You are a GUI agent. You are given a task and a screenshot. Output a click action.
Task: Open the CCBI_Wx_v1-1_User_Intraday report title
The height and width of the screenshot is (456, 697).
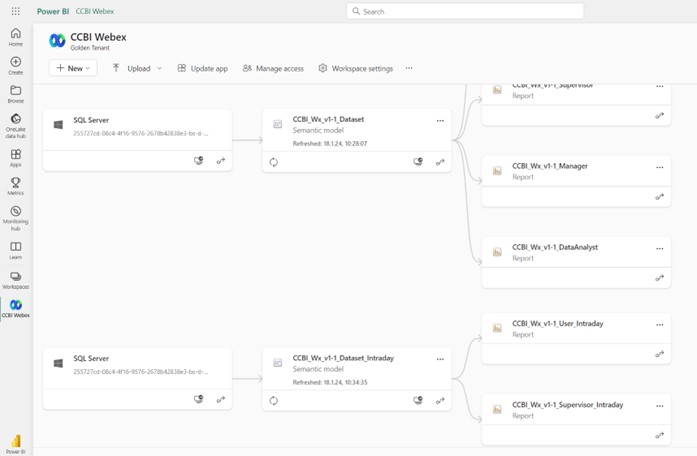pos(557,324)
